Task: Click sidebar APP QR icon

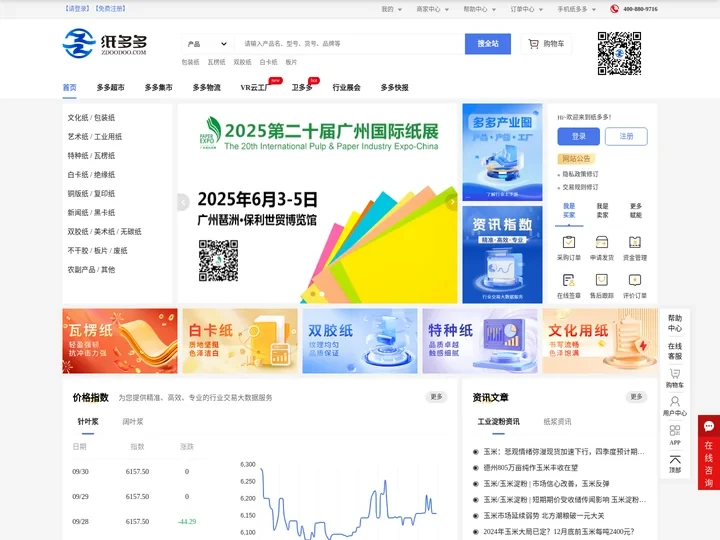Action: 675,431
